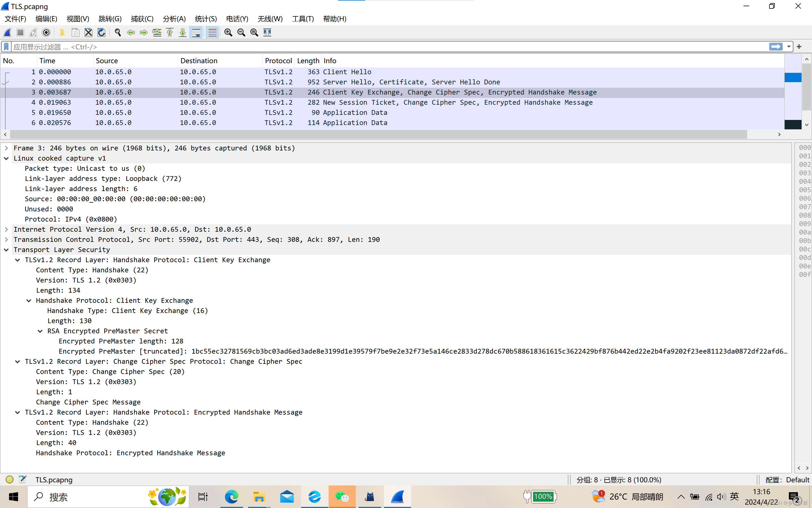Collapse the Change Cipher Spec record layer
This screenshot has width=812, height=508.
pos(17,362)
